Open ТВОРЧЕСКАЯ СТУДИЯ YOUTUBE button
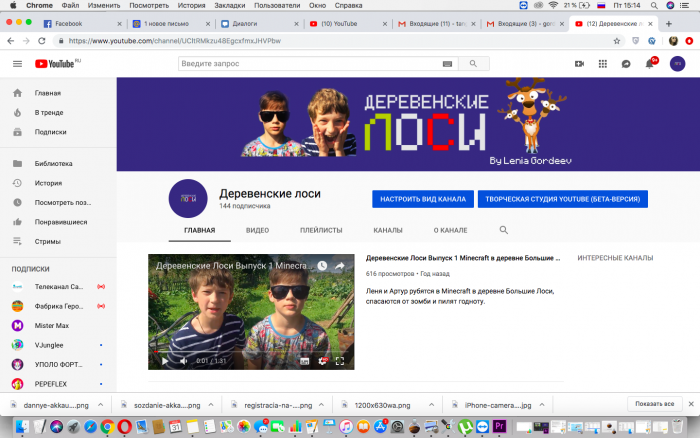The height and width of the screenshot is (438, 700). [x=562, y=199]
